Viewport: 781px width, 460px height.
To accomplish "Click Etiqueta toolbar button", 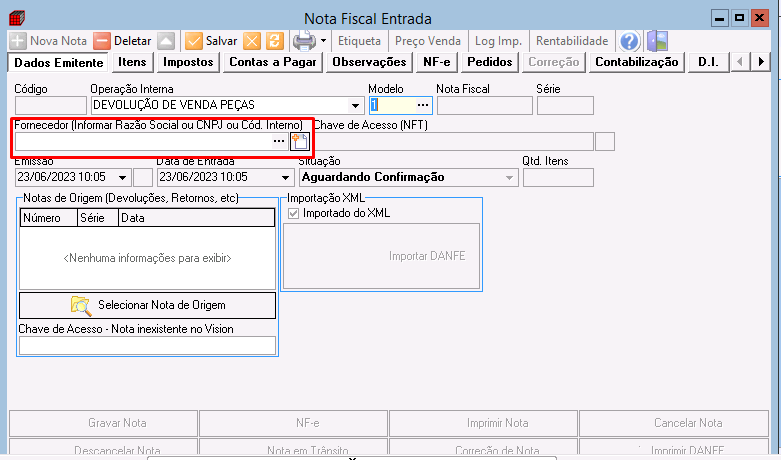I will click(359, 41).
